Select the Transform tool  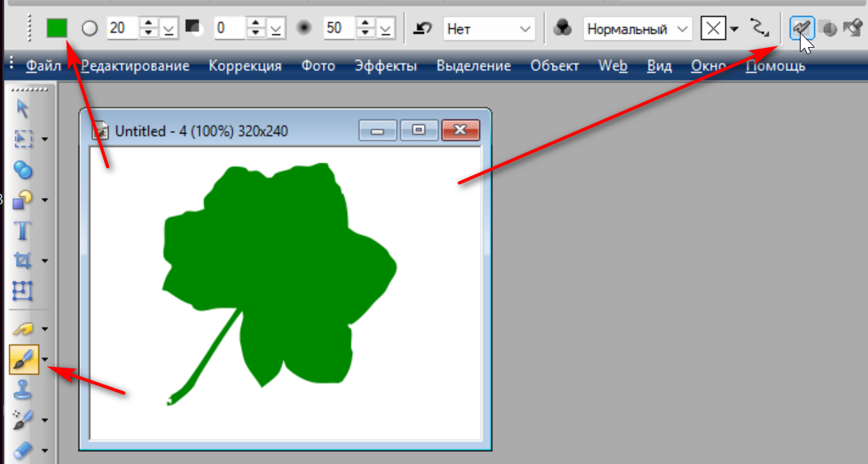(x=23, y=291)
